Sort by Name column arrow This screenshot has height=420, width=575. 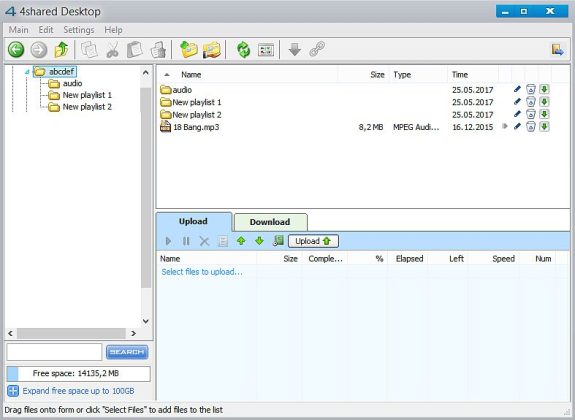[167, 75]
